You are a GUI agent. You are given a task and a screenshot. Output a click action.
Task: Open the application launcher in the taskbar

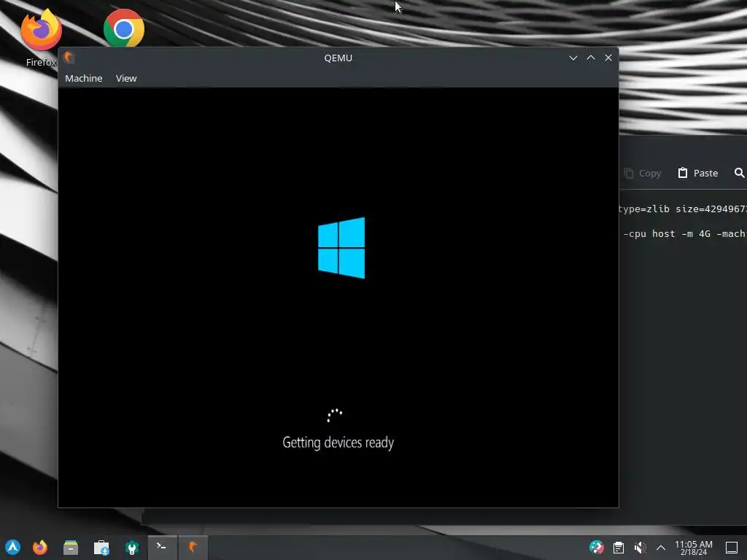pos(12,547)
